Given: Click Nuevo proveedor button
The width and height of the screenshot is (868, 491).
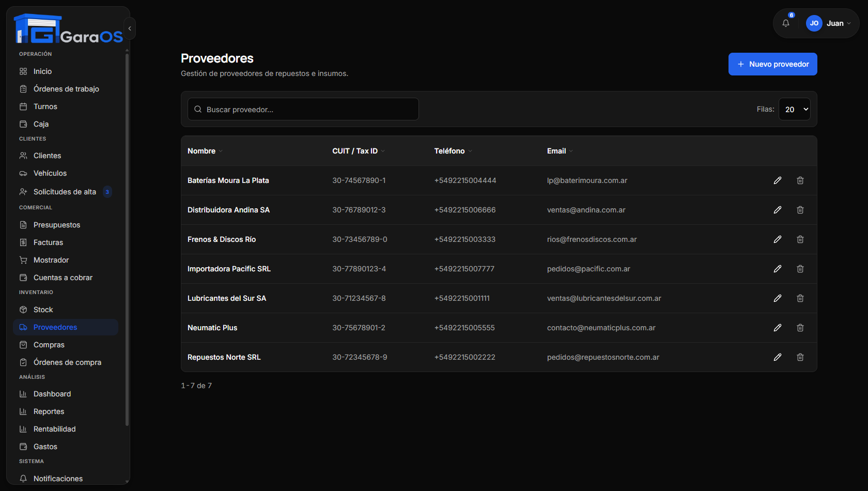Looking at the screenshot, I should click(772, 64).
